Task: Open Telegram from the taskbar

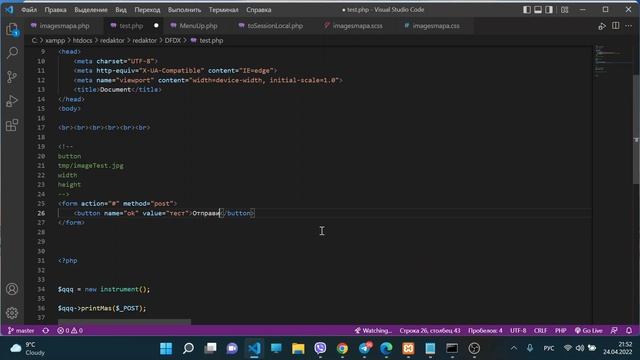Action: point(364,348)
